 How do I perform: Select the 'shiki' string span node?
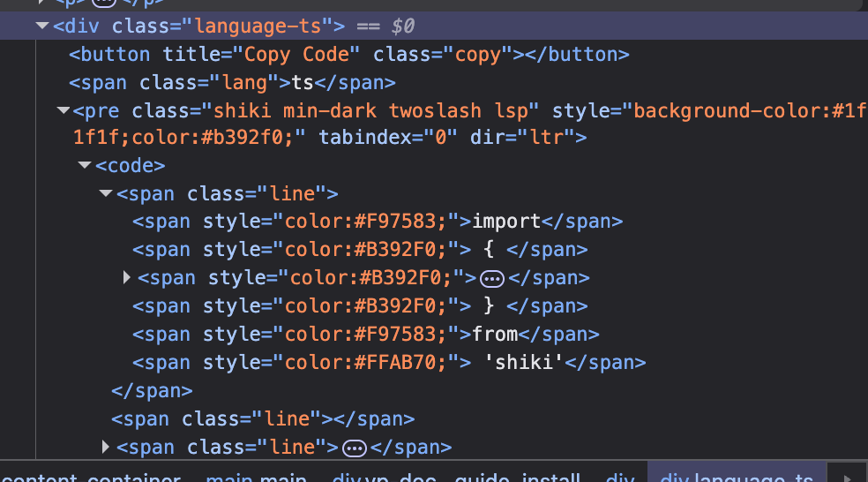(388, 363)
